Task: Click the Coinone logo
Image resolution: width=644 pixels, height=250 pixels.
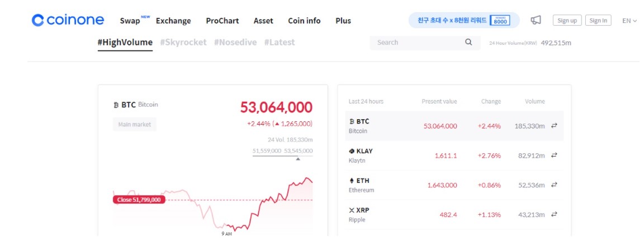Action: [x=68, y=20]
